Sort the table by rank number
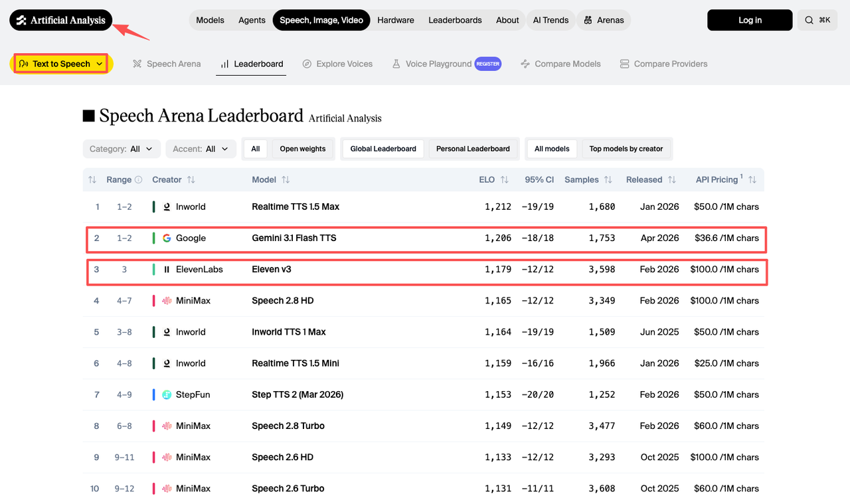This screenshot has height=504, width=850. coord(92,180)
